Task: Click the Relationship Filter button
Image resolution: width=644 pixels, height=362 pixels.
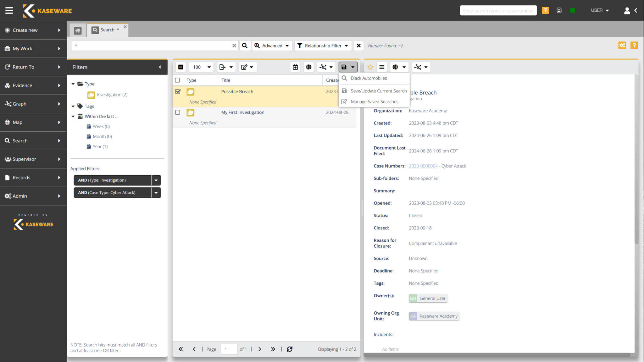Action: [x=323, y=45]
